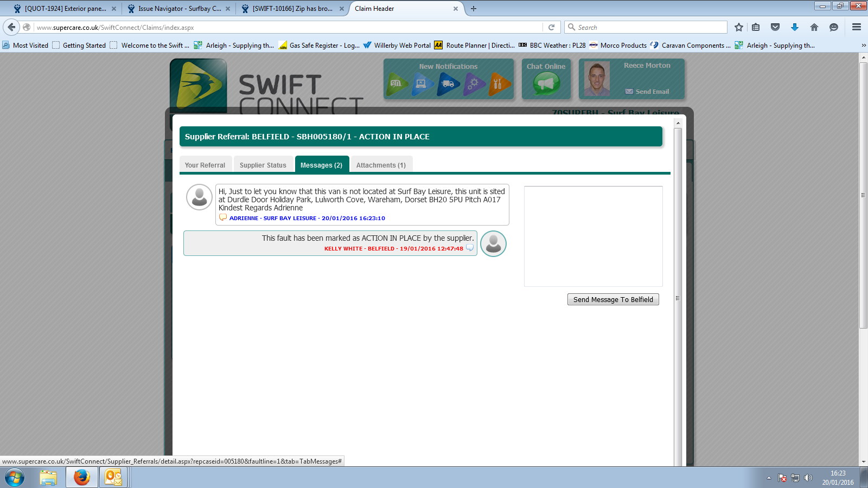Viewport: 868px width, 488px height.
Task: Show hidden system tray icons
Action: click(769, 478)
